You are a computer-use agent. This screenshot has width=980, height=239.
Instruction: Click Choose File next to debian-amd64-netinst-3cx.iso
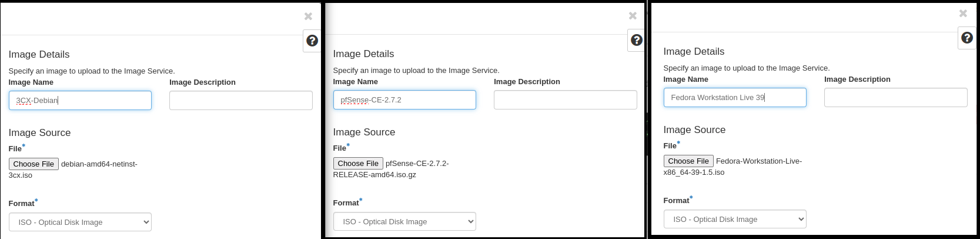tap(34, 164)
